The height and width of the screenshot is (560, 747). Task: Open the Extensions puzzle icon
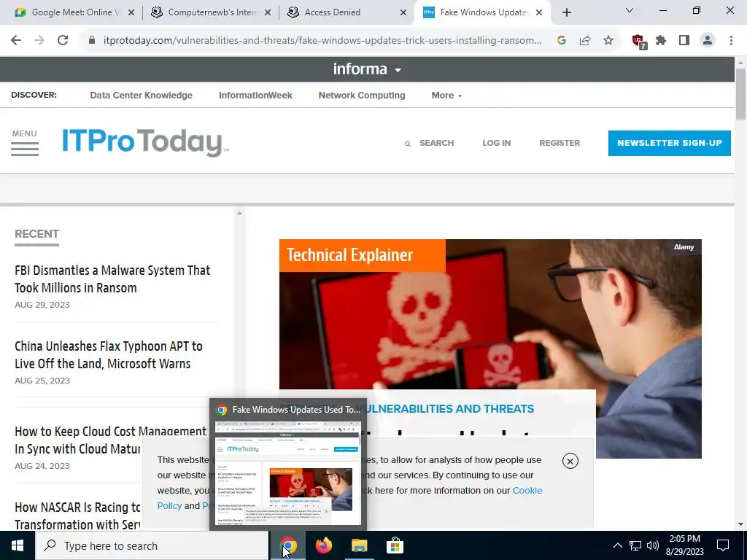tap(661, 41)
